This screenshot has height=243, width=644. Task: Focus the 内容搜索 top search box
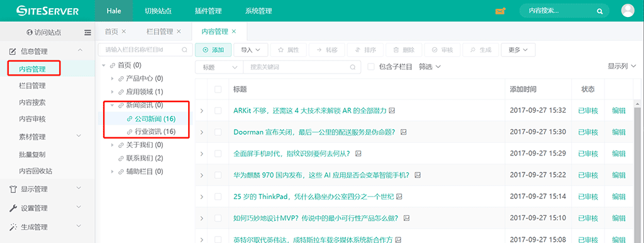[564, 11]
